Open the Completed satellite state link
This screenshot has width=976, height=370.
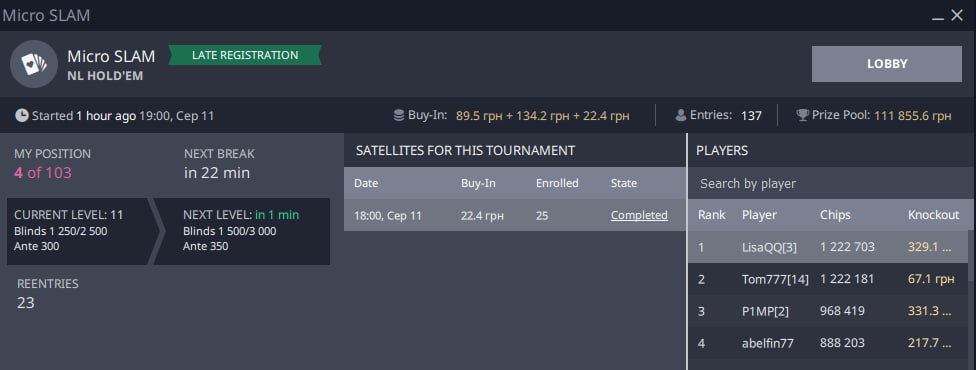tap(639, 216)
